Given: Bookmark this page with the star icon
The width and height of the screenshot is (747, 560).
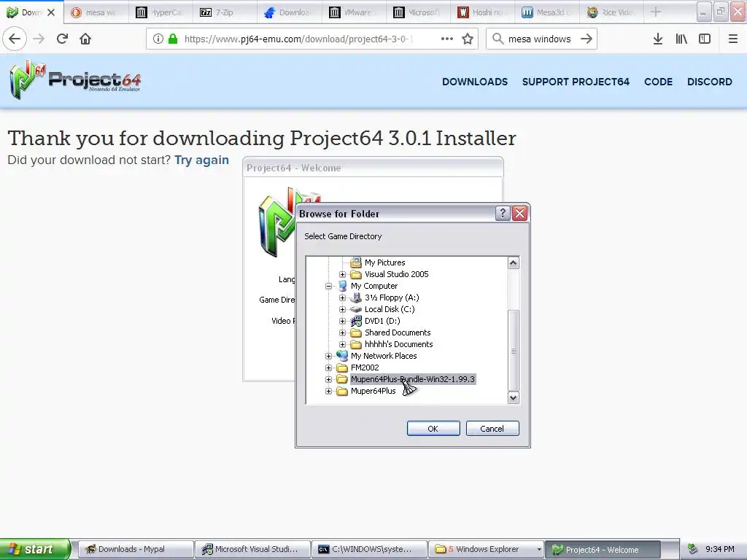Looking at the screenshot, I should (x=468, y=39).
